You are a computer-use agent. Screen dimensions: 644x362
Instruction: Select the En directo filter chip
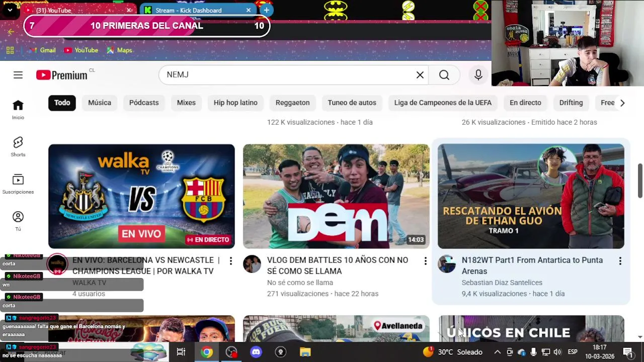coord(525,103)
